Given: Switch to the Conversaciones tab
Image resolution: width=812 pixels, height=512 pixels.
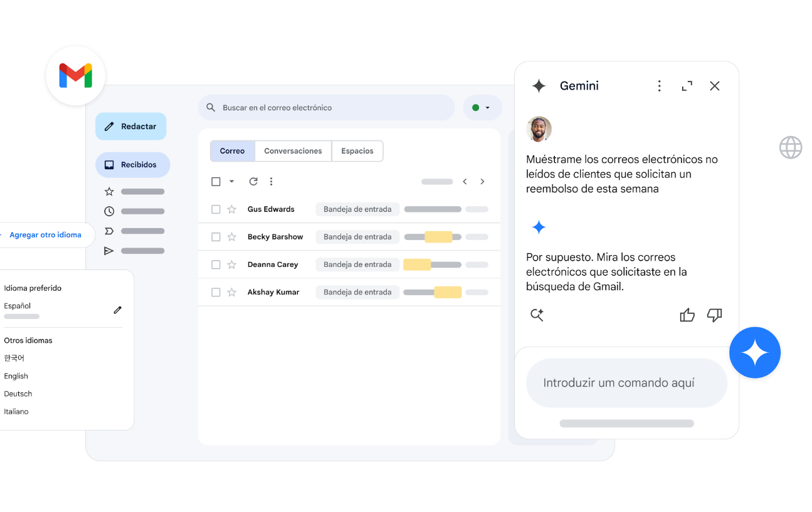Looking at the screenshot, I should point(293,151).
